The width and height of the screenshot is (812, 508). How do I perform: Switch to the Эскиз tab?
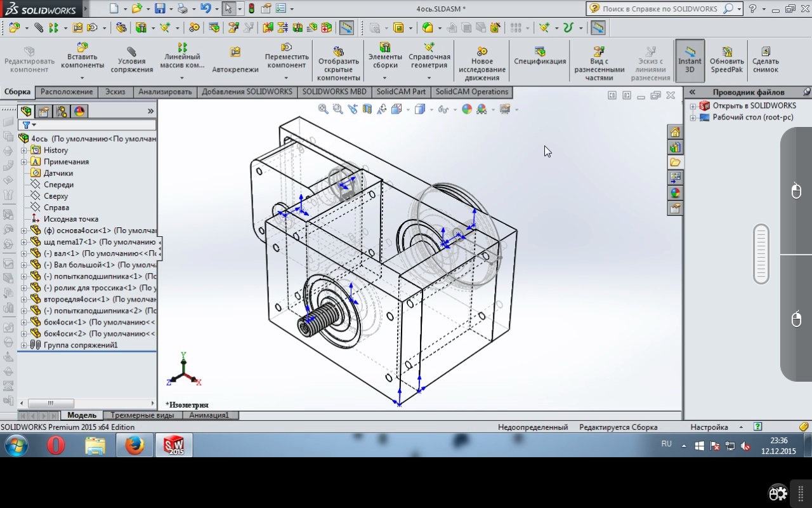click(115, 92)
